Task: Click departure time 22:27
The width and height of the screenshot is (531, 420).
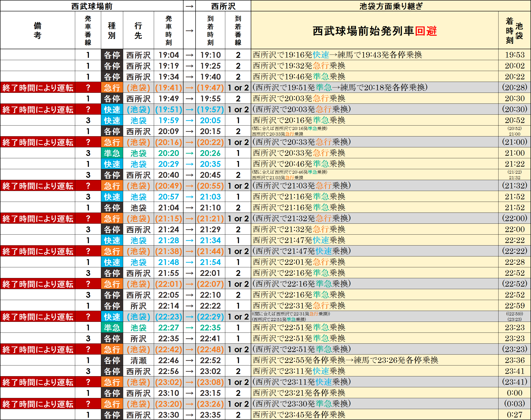Action: [169, 328]
